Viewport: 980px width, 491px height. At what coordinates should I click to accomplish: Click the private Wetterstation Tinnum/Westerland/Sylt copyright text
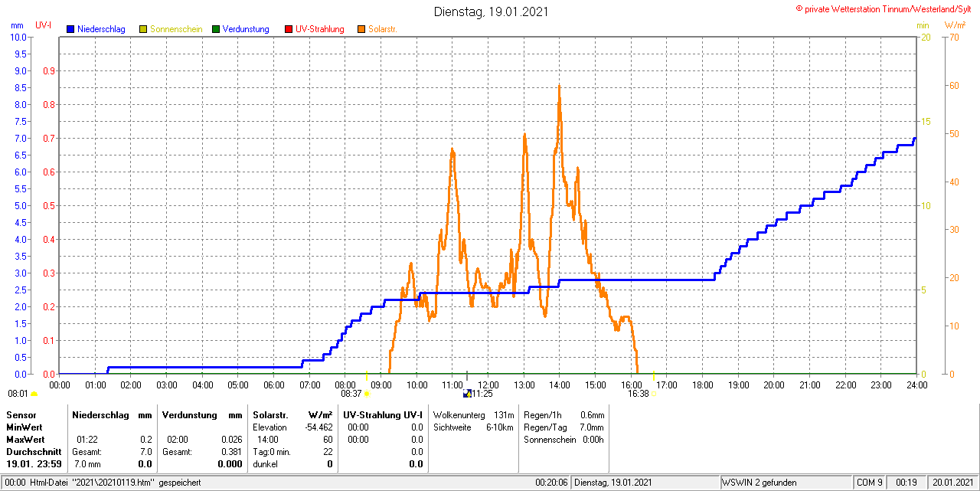point(885,8)
